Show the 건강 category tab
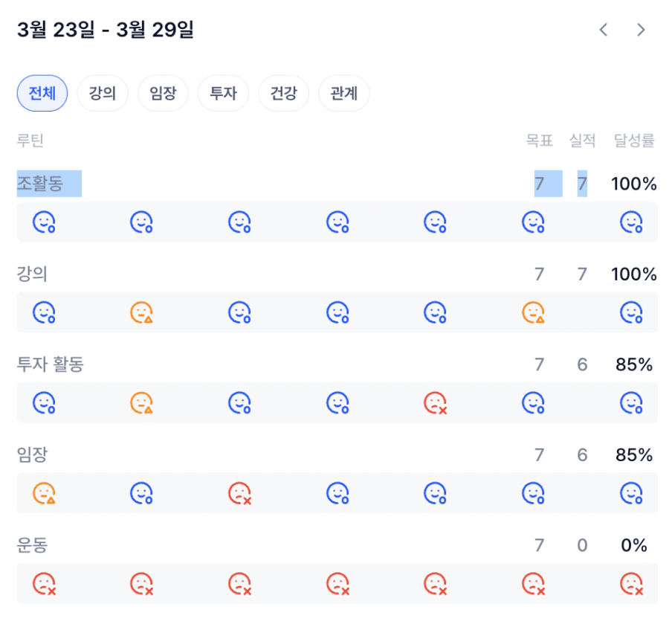Image resolution: width=672 pixels, height=627 pixels. [283, 94]
